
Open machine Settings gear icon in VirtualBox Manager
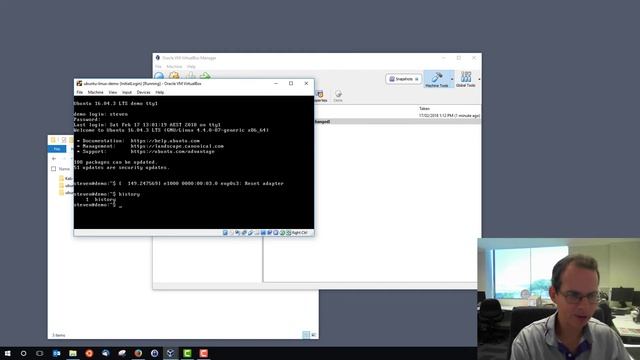pos(174,76)
